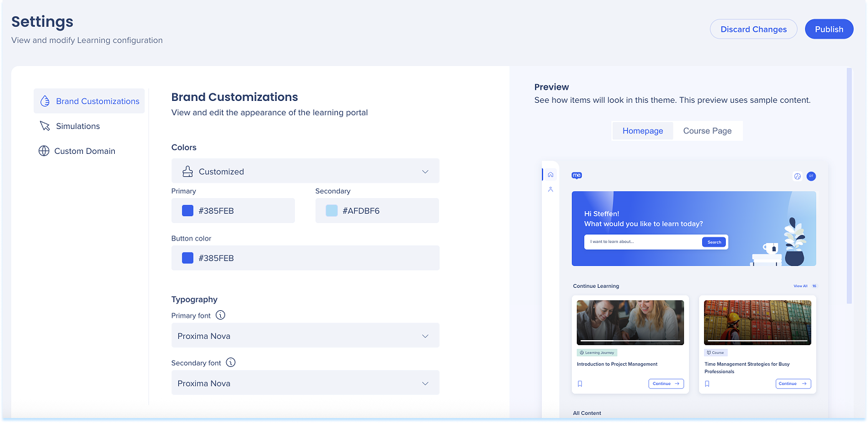Viewport: 868px width, 423px height.
Task: Click the user profile icon in preview sidebar
Action: click(x=550, y=189)
